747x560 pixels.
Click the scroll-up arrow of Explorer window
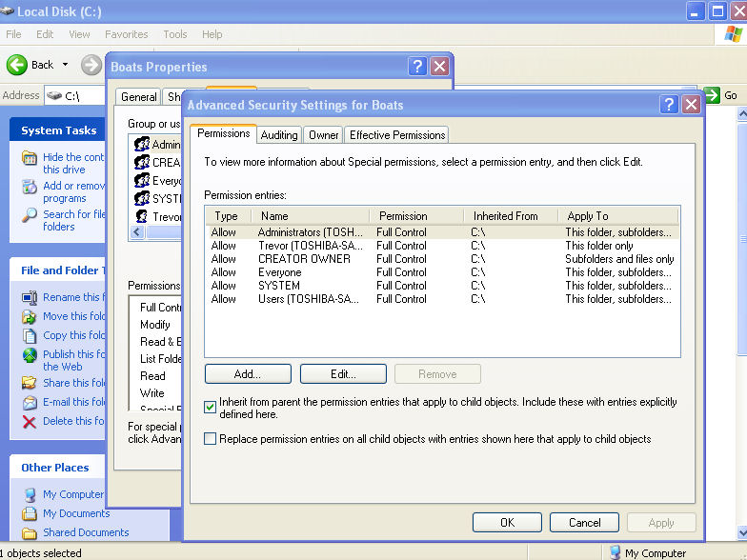(x=741, y=114)
